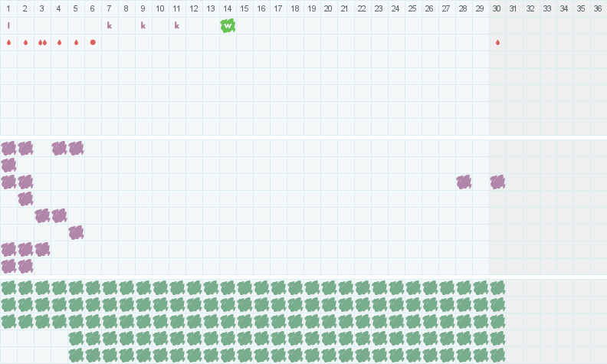
Task: Click the purple scribble on day 30
Action: 497,182
